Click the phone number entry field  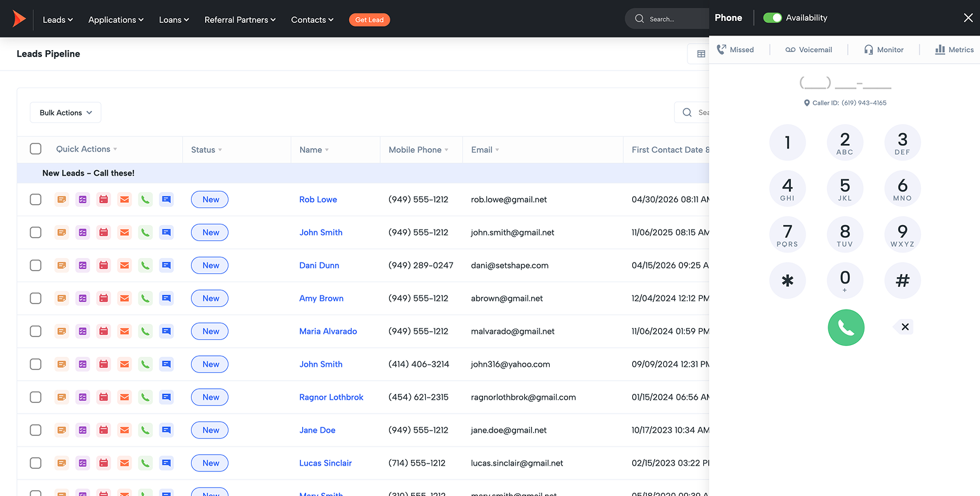pos(845,83)
